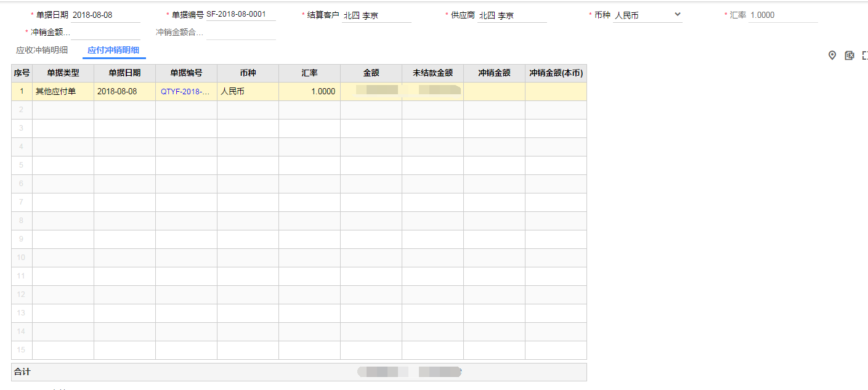Click the 汇率 field in header
The width and height of the screenshot is (868, 390).
(x=782, y=15)
